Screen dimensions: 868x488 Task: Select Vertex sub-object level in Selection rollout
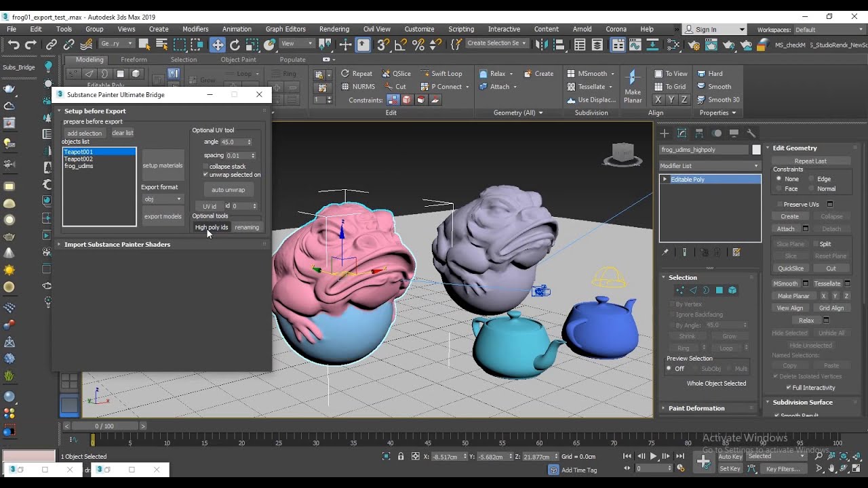(680, 290)
